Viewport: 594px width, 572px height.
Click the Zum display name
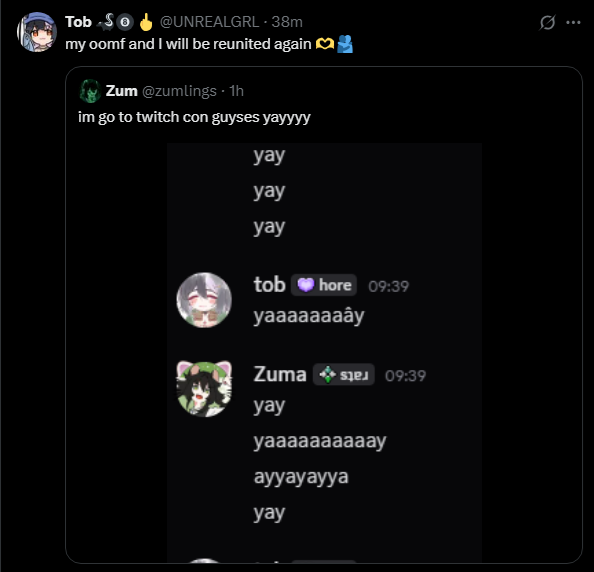pyautogui.click(x=122, y=91)
